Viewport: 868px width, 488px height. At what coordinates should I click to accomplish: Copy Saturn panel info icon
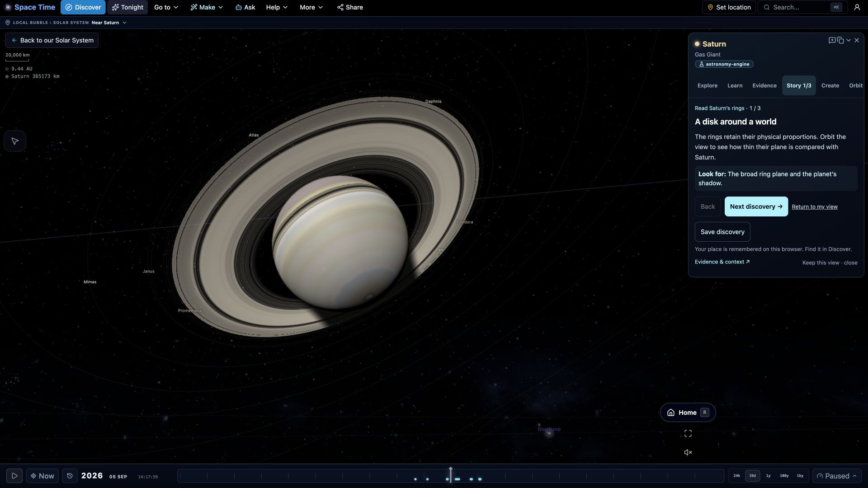[x=840, y=40]
